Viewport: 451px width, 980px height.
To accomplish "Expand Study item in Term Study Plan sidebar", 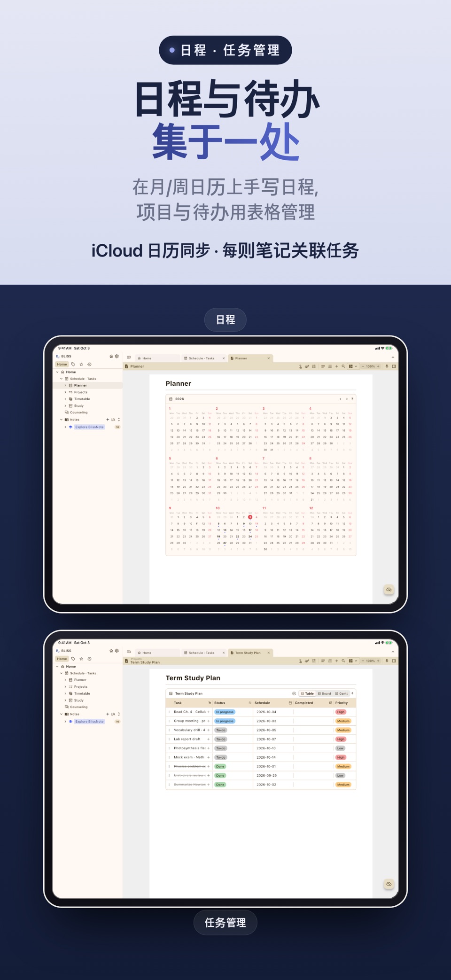I will coord(65,700).
